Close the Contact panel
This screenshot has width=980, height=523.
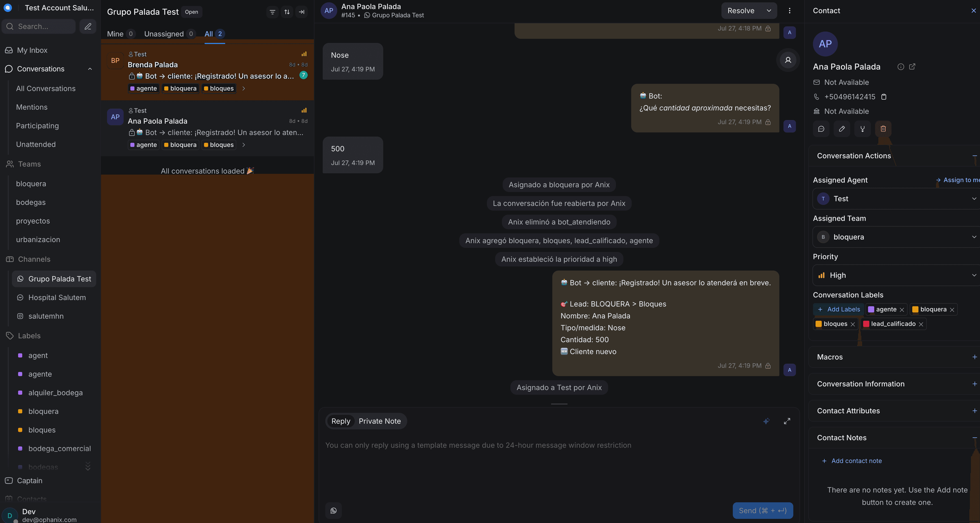coord(973,11)
